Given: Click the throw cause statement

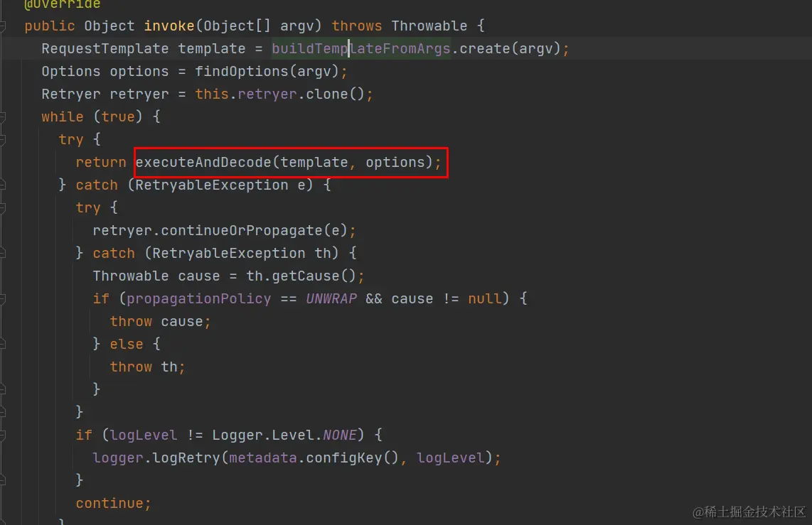Looking at the screenshot, I should pyautogui.click(x=161, y=322).
